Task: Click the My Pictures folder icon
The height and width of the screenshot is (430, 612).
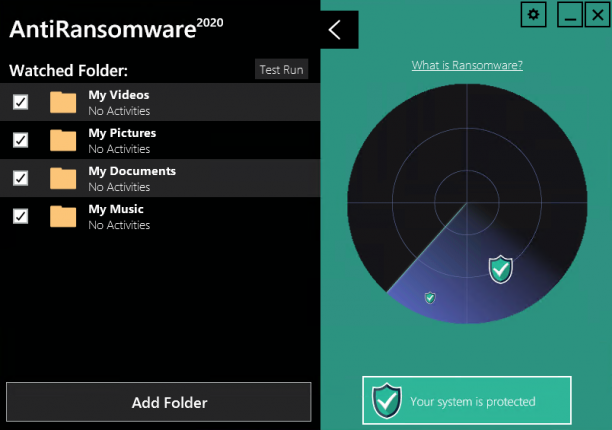Action: tap(63, 140)
